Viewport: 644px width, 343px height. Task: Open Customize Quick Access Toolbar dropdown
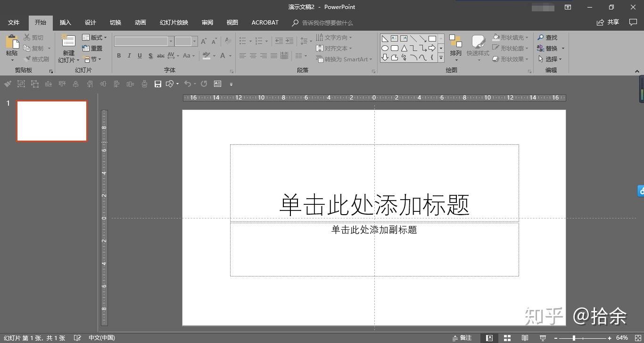(x=231, y=84)
